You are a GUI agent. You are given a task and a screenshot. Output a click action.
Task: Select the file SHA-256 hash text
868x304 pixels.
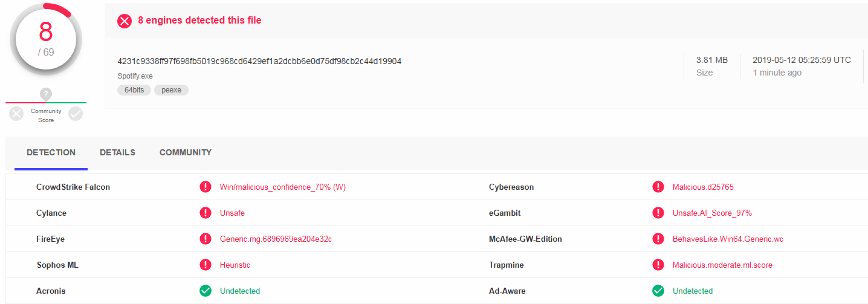pyautogui.click(x=259, y=61)
